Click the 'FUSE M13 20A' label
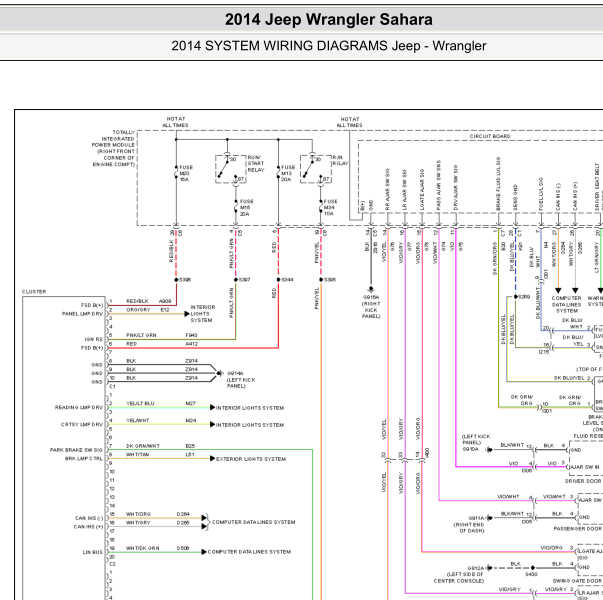 (x=288, y=173)
